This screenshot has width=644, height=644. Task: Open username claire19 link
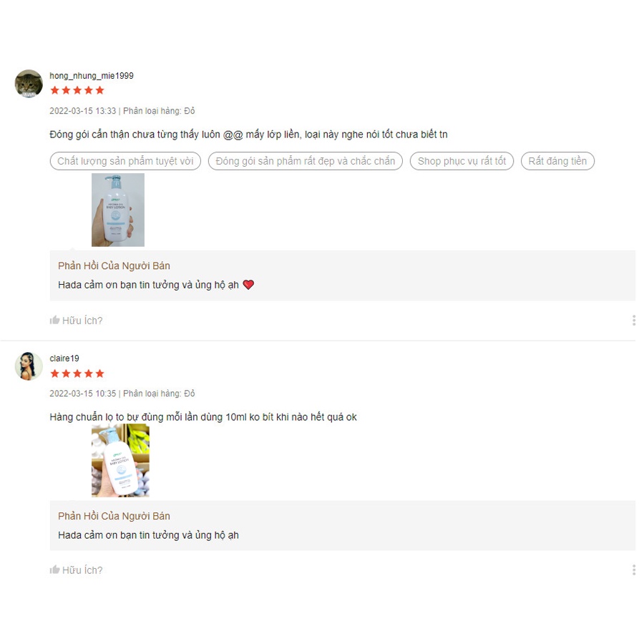click(64, 358)
